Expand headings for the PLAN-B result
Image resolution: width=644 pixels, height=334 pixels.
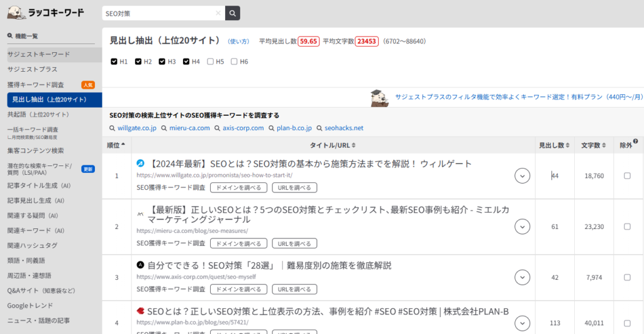tap(523, 323)
